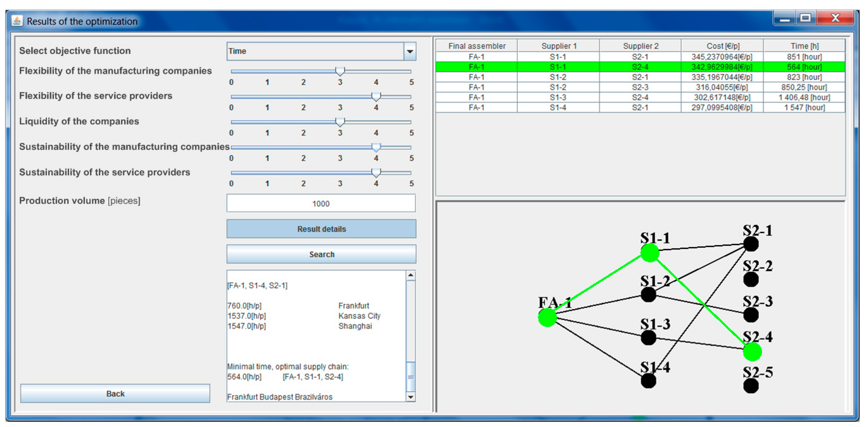Open the objective function dropdown arrow
The image size is (868, 427).
click(410, 51)
